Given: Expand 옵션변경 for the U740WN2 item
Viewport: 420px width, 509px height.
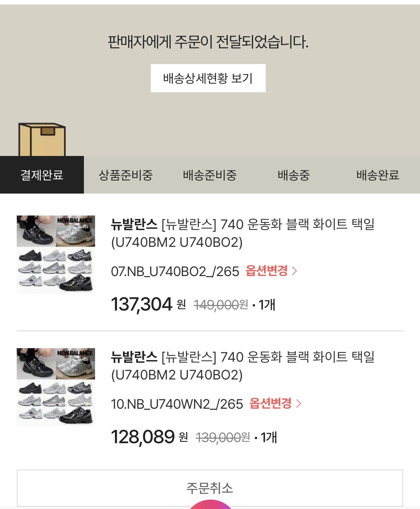Looking at the screenshot, I should [x=275, y=404].
